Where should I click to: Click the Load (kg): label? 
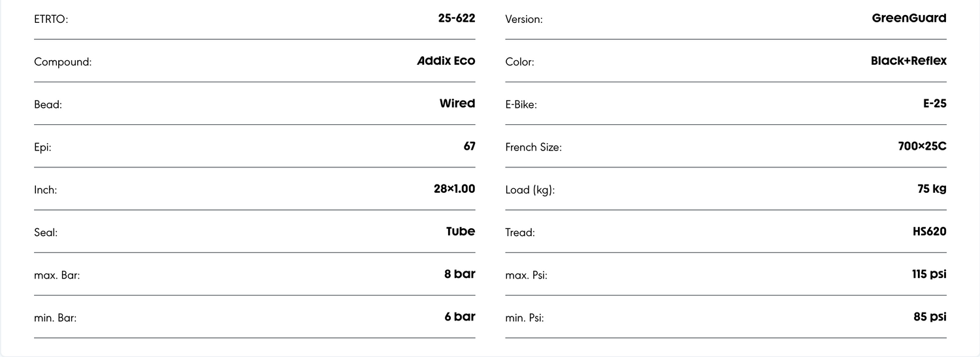[530, 190]
